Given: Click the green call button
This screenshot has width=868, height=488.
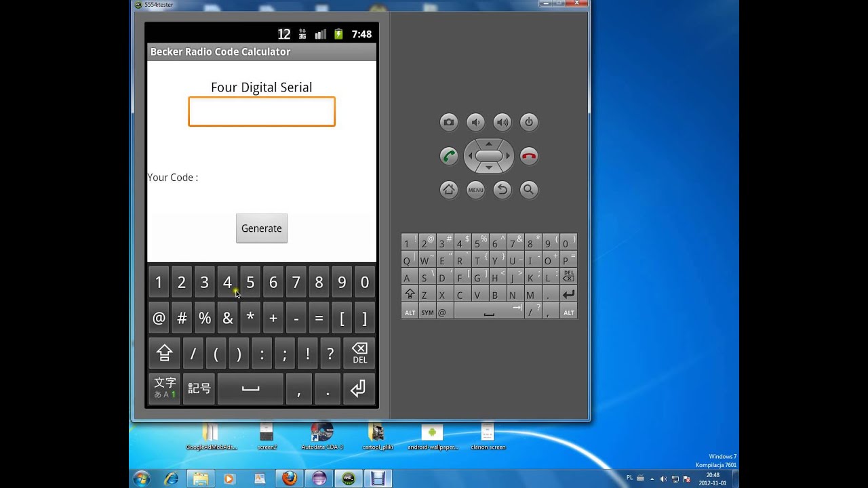Looking at the screenshot, I should (x=448, y=156).
